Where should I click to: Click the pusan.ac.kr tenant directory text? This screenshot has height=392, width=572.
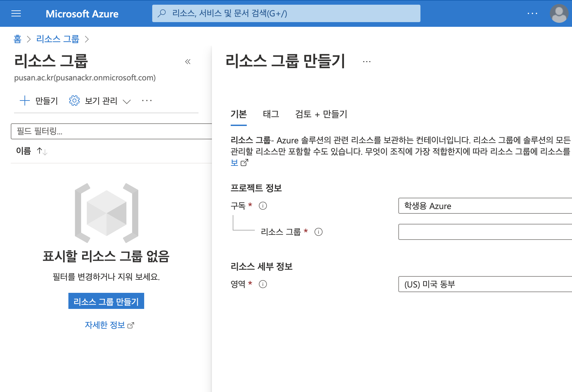pyautogui.click(x=85, y=78)
